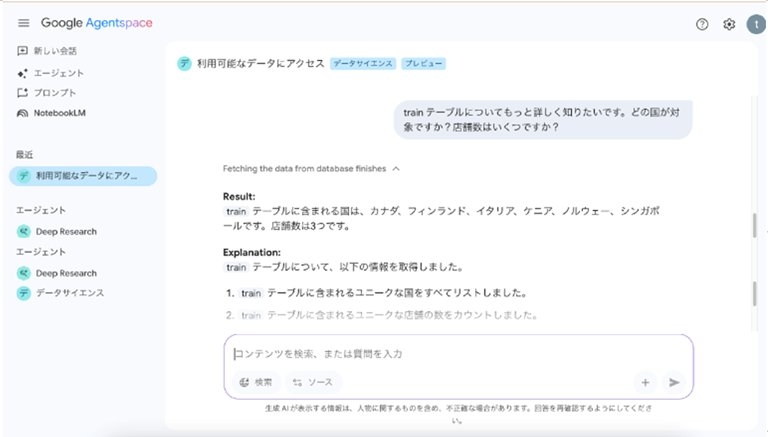Open the help question mark icon

tap(702, 24)
